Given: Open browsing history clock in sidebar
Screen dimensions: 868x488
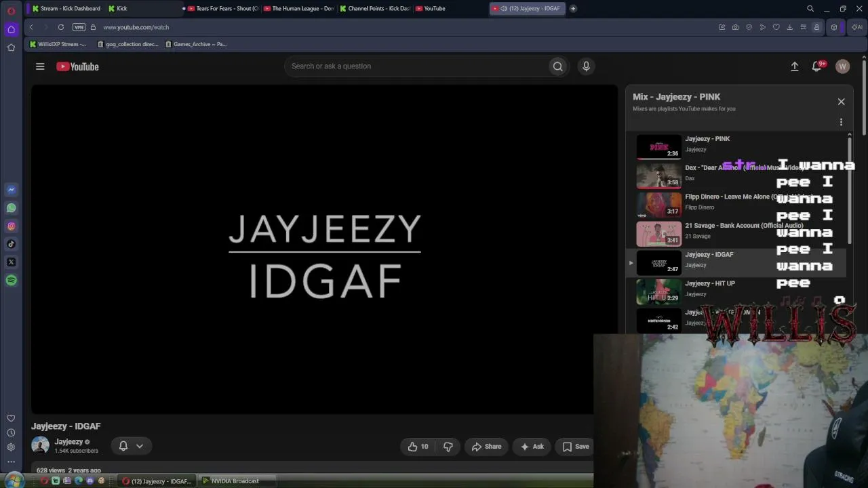Looking at the screenshot, I should (11, 432).
